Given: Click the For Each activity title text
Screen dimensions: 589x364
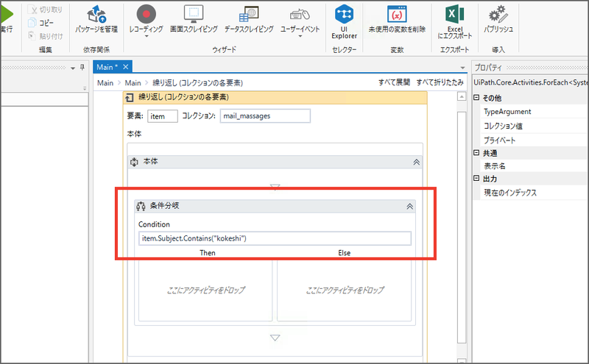Looking at the screenshot, I should click(x=183, y=97).
